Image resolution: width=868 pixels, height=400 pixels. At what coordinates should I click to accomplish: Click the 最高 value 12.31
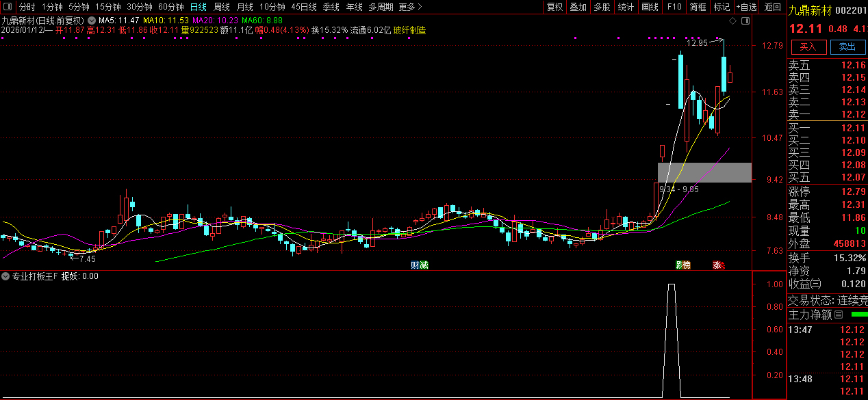pos(854,204)
